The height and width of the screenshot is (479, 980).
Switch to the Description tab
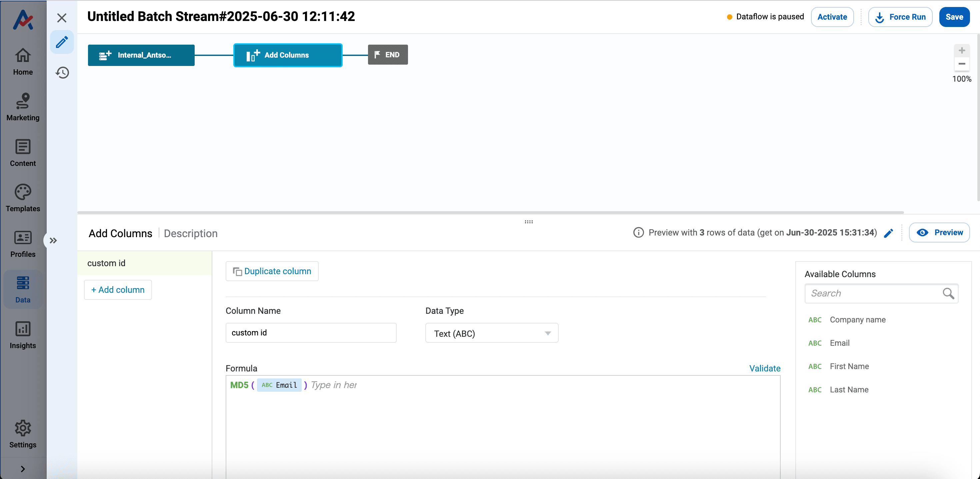click(x=191, y=233)
